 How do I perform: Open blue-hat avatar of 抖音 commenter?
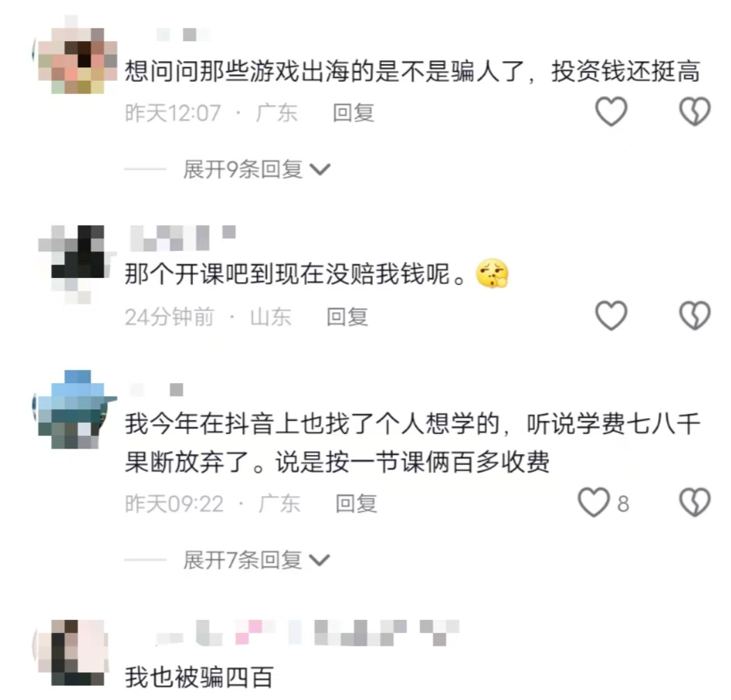75,410
